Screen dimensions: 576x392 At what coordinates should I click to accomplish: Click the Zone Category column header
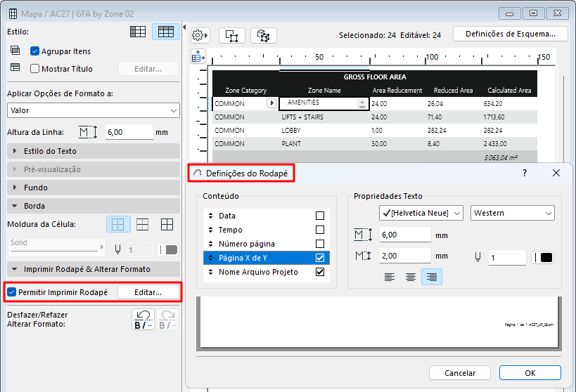click(x=245, y=91)
